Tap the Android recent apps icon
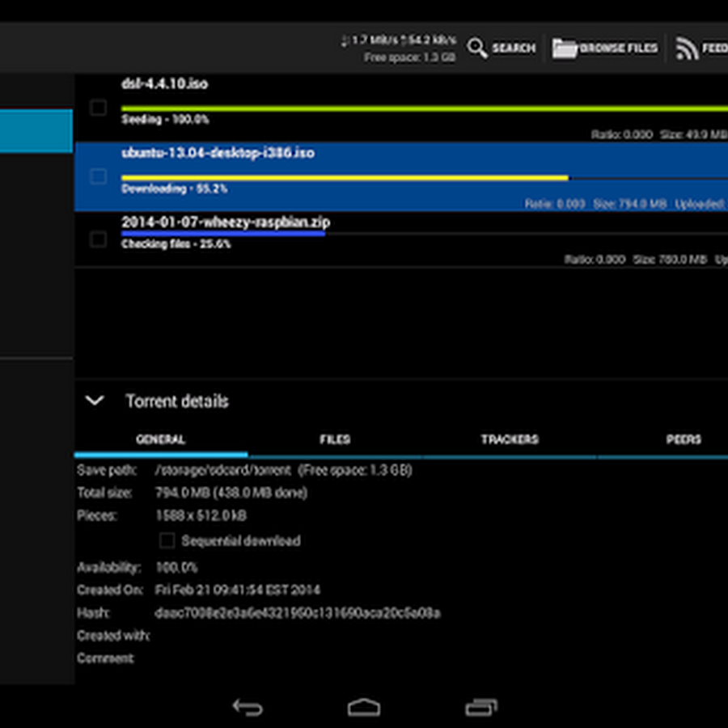 pos(481,707)
